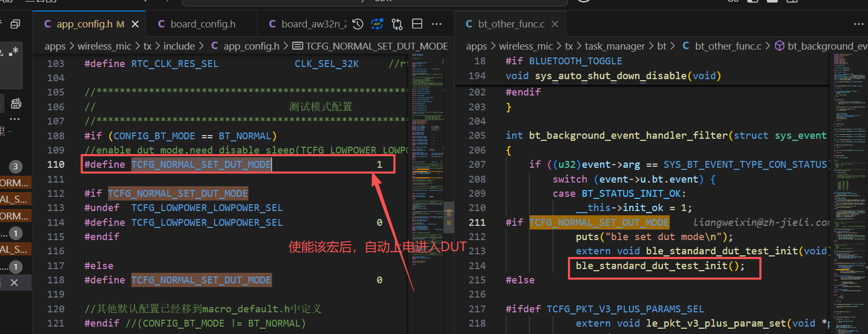The image size is (868, 334).
Task: Click line number 211 in right editor
Action: pyautogui.click(x=477, y=223)
